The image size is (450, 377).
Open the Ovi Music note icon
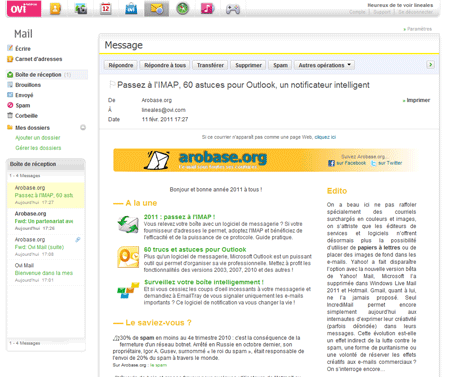(207, 9)
